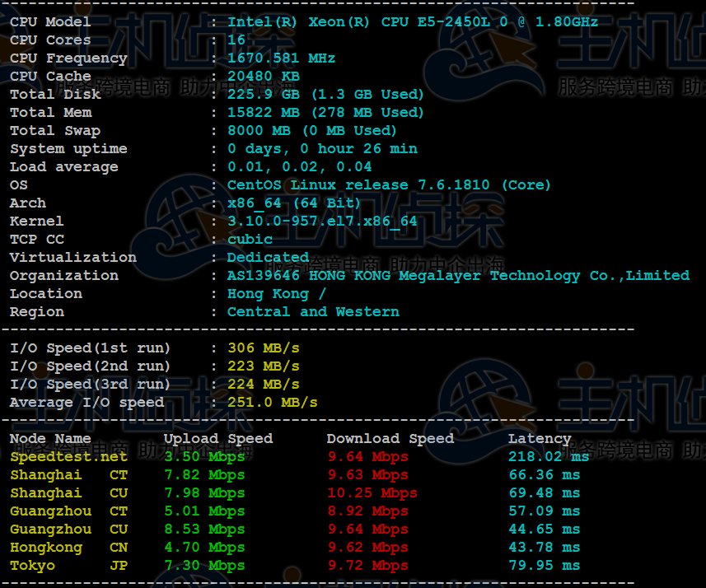Click Guangzhou CU upload 8.53 Mbps
706x588 pixels.
pyautogui.click(x=204, y=529)
